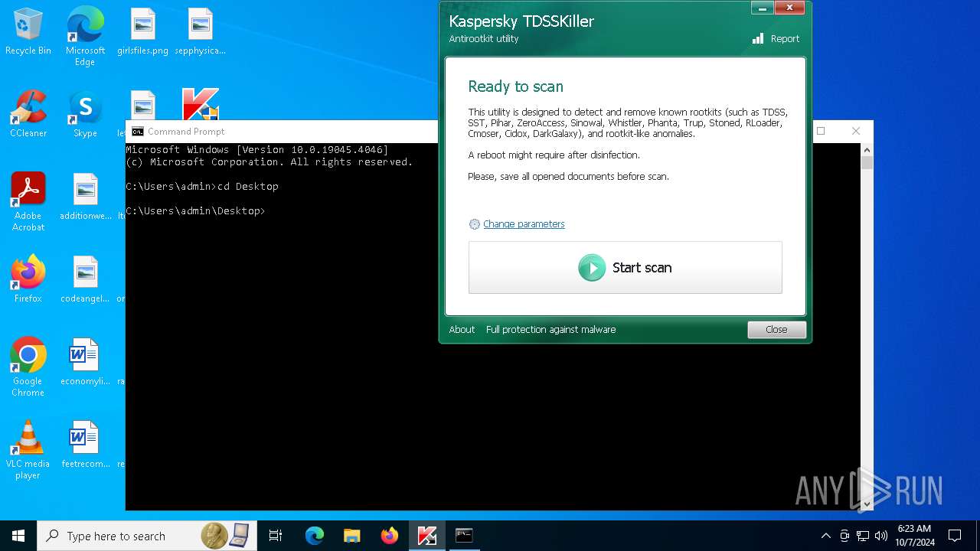Close the Command Prompt window
The height and width of the screenshot is (551, 980).
[x=856, y=131]
